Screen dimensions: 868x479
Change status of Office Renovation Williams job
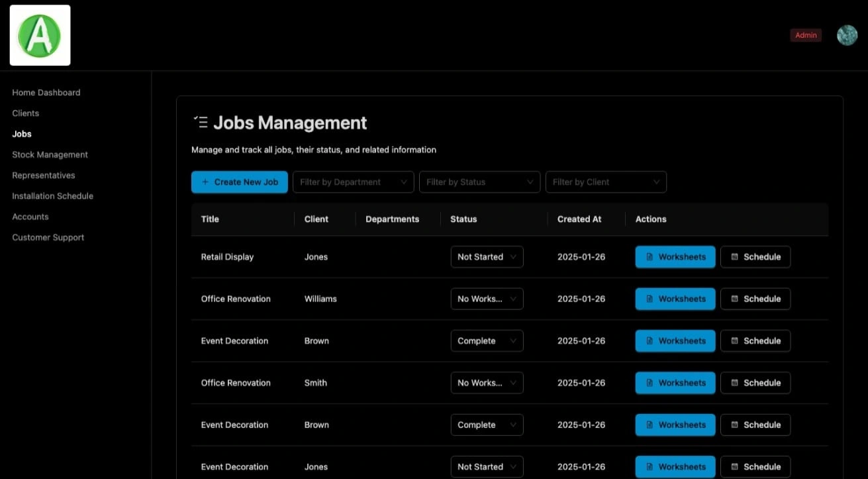click(x=487, y=299)
